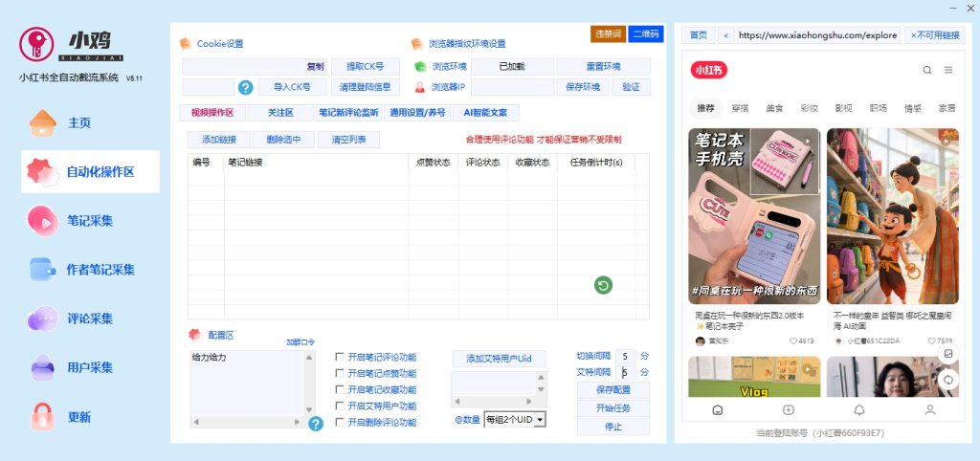Image resolution: width=980 pixels, height=461 pixels.
Task: Click the 更新 lock icon in sidebar
Action: [42, 416]
